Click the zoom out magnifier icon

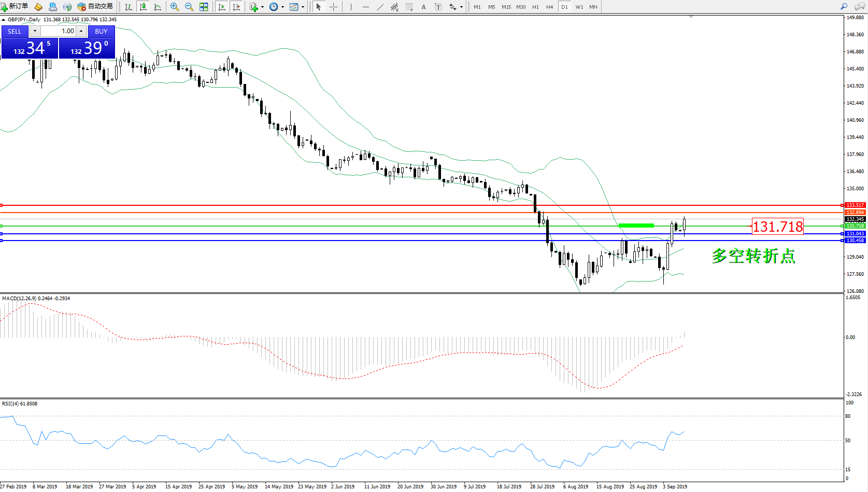point(189,7)
